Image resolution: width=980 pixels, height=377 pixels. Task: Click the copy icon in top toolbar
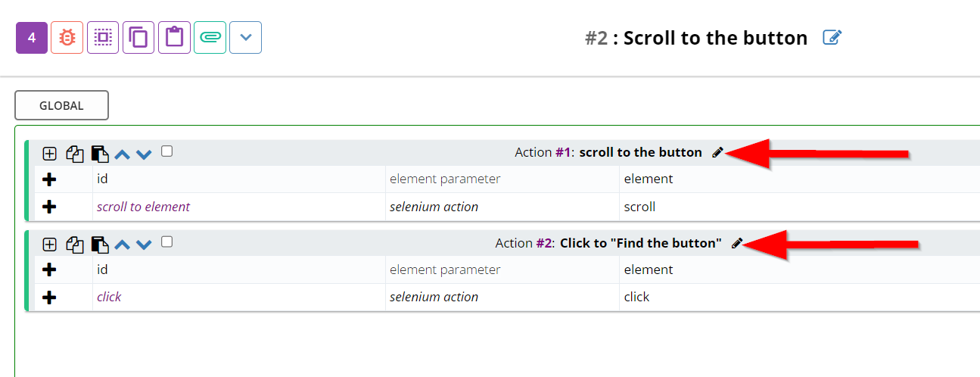click(x=138, y=37)
